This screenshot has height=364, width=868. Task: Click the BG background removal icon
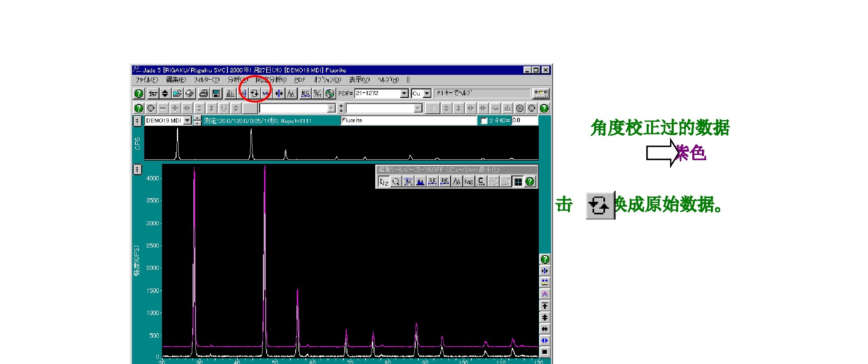[305, 93]
